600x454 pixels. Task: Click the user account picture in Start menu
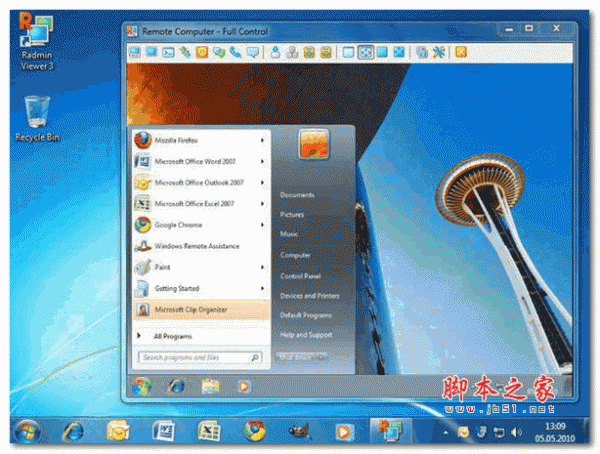tap(314, 146)
